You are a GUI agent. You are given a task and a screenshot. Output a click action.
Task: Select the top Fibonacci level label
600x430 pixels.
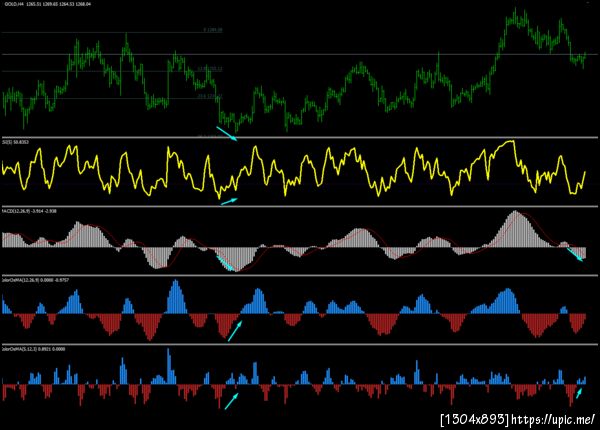pyautogui.click(x=213, y=29)
